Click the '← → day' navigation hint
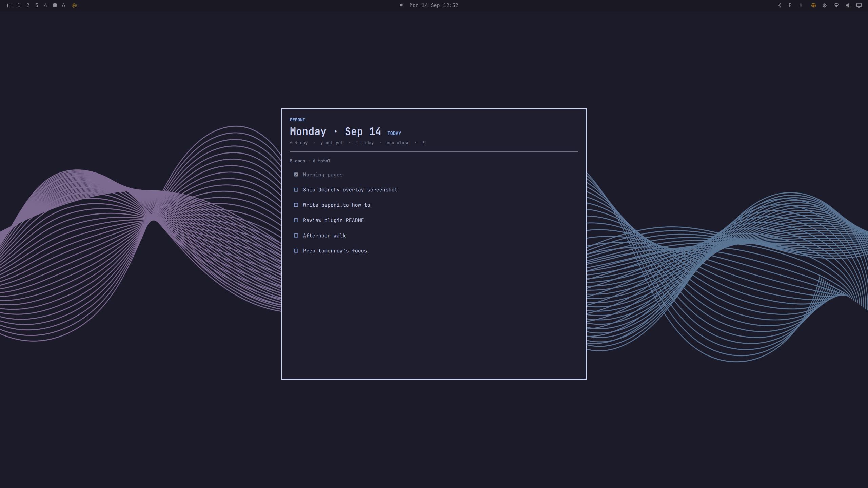The width and height of the screenshot is (868, 488). click(x=299, y=143)
